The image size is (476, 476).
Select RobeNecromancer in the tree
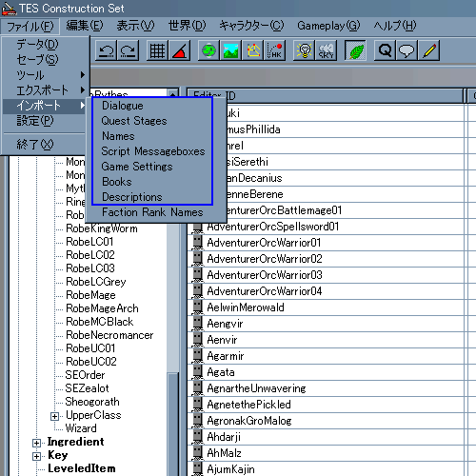tap(109, 335)
